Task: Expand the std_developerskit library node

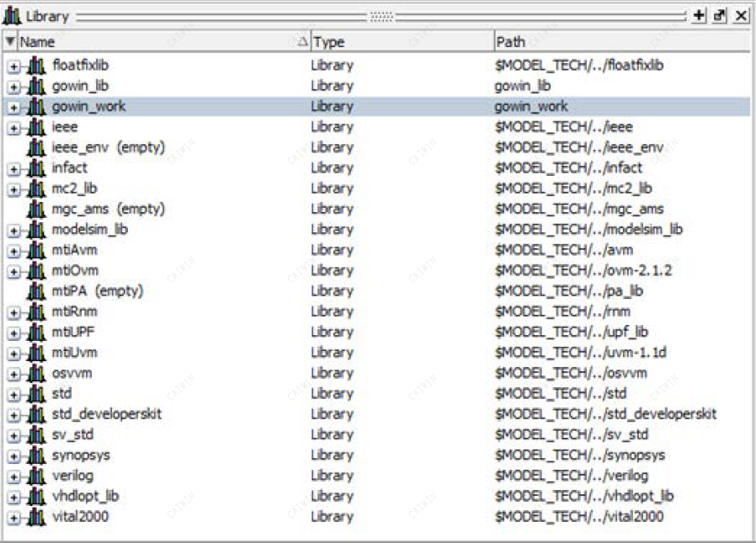Action: click(13, 416)
